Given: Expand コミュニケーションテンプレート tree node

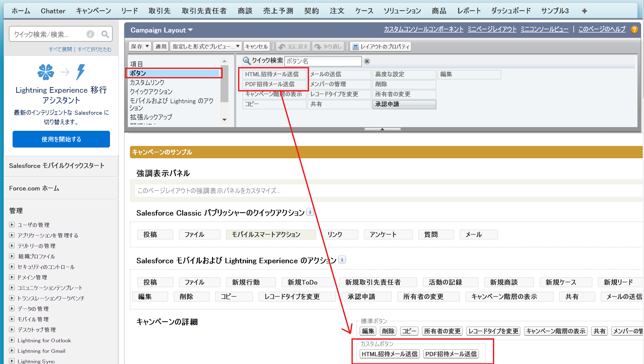Looking at the screenshot, I should (x=12, y=287).
